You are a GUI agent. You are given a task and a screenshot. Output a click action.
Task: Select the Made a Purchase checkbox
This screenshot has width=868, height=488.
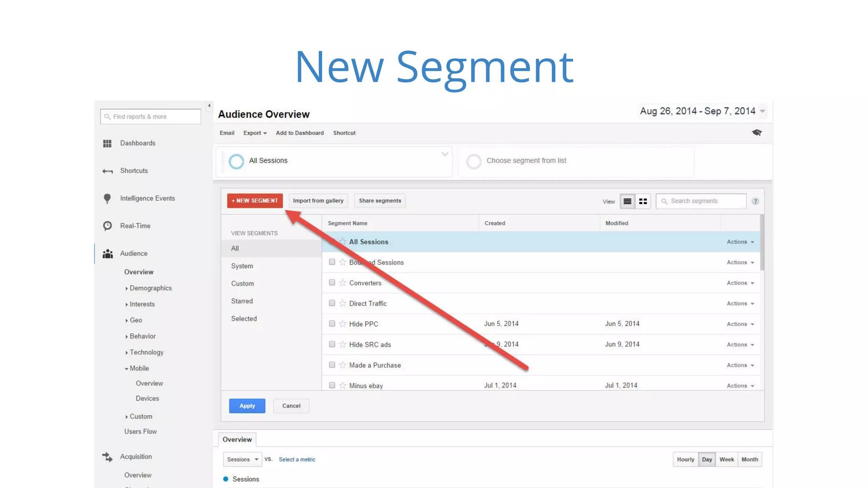pyautogui.click(x=332, y=365)
